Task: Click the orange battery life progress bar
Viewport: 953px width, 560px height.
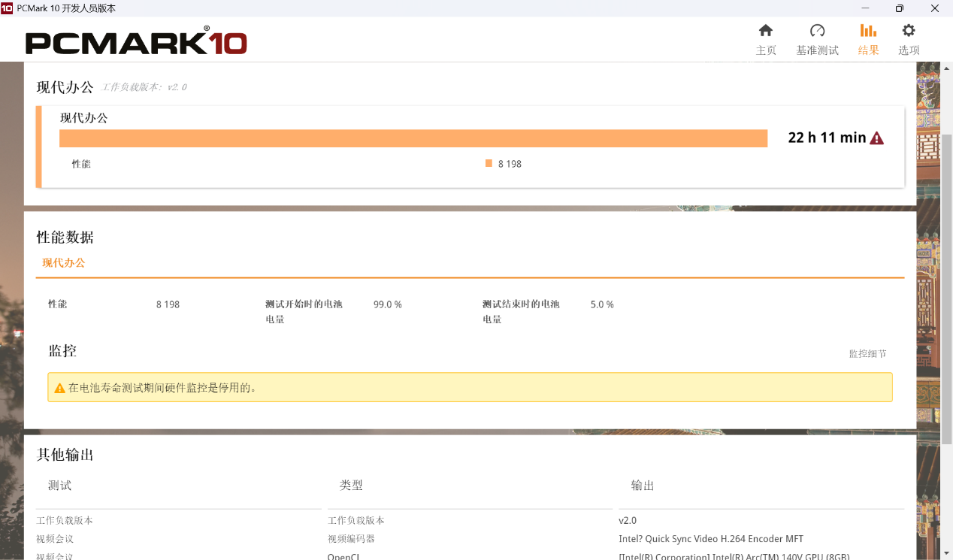Action: pyautogui.click(x=413, y=138)
